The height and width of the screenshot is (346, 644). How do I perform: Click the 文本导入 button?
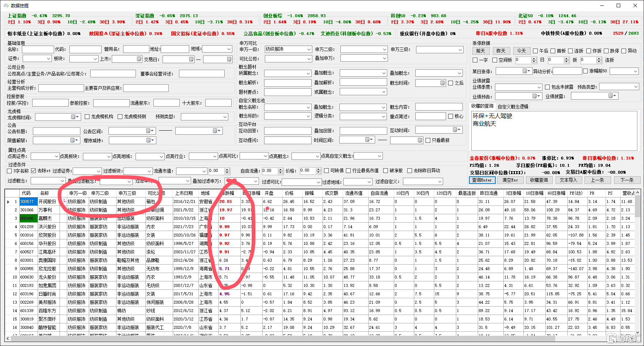[x=568, y=180]
